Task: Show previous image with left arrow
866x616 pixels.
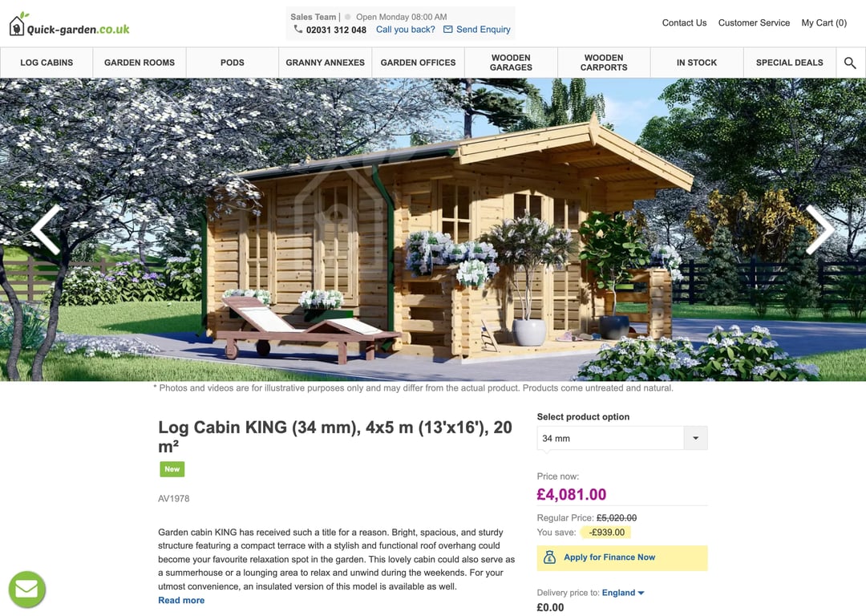Action: coord(47,230)
